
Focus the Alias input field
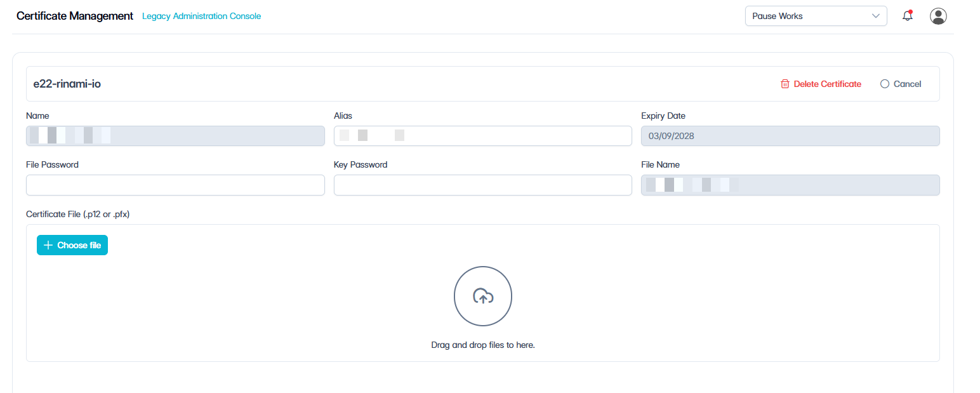[483, 136]
